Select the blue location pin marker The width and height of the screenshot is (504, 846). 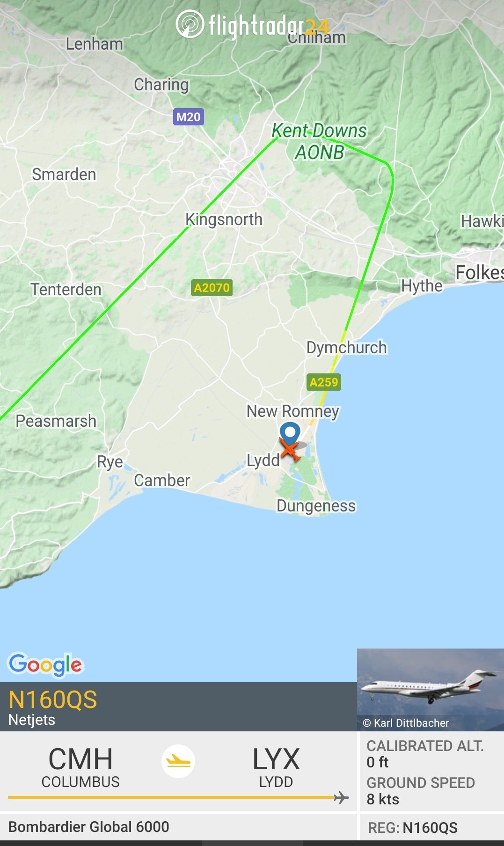tap(290, 433)
